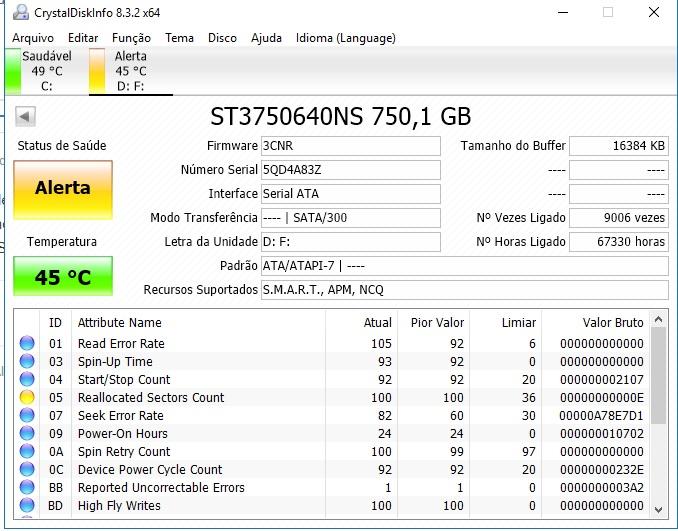Click blue status dot for Spin-Up Time
Screen dimensions: 678x531
(x=27, y=361)
